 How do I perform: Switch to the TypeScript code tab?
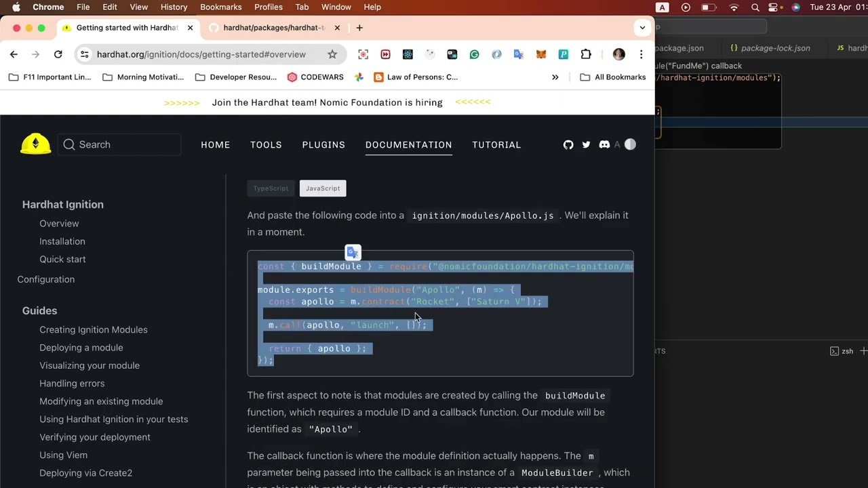point(271,188)
